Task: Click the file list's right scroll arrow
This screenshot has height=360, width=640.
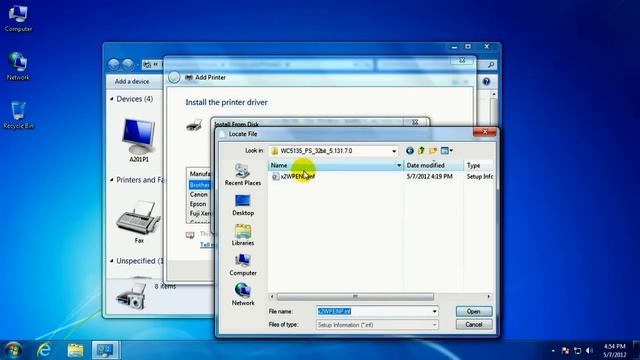Action: [489, 297]
